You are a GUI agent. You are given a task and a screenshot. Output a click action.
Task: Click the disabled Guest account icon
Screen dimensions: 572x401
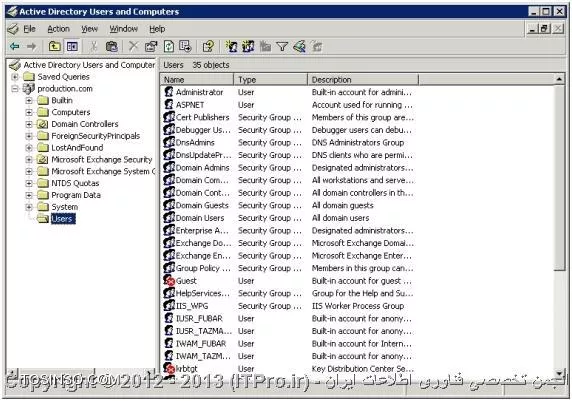(x=169, y=280)
